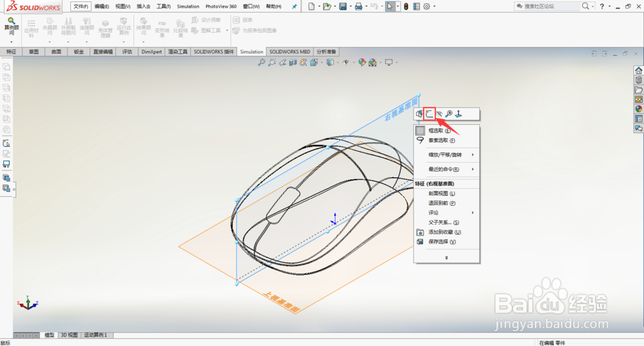
Task: Open the Appearances colored ball task pane icon
Action: coord(639,109)
